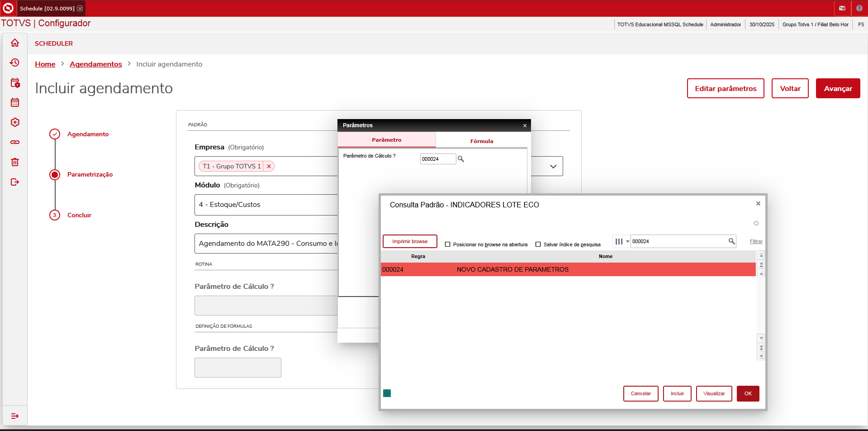
Task: Focus the Consulta Padrão search field with 000024
Action: [679, 241]
